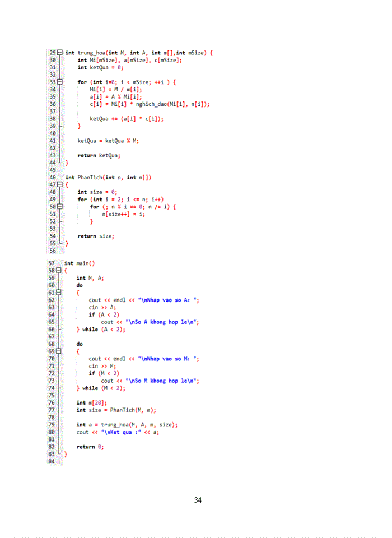392x538 pixels.
Task: Click line number 41 in the gutter
Action: click(53, 141)
